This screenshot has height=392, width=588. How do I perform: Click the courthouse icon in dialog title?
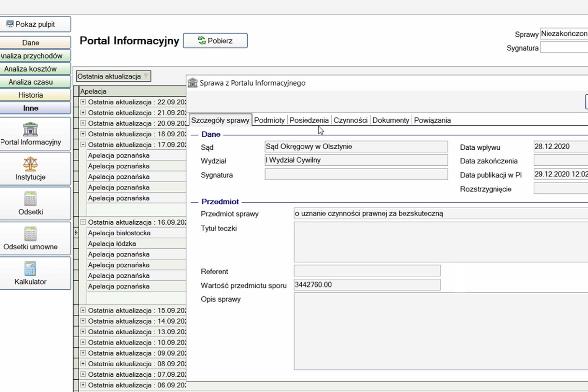click(193, 83)
